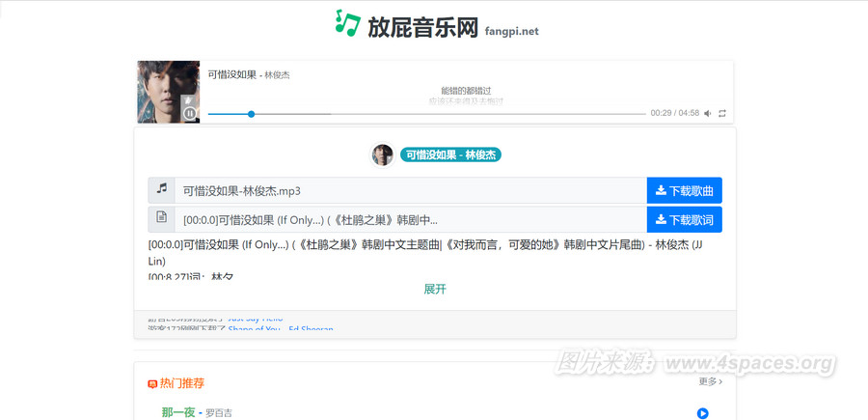Click the 下载歌词 download lyrics button
868x420 pixels.
point(684,219)
